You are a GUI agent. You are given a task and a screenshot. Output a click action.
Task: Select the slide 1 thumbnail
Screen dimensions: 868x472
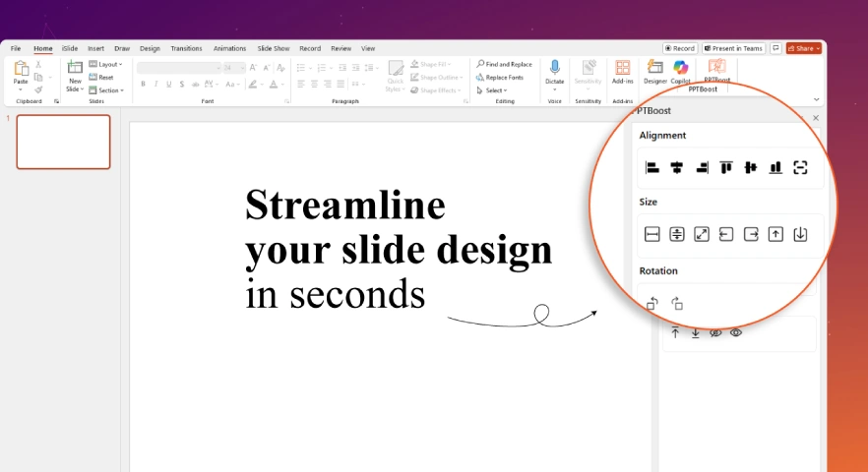[63, 142]
